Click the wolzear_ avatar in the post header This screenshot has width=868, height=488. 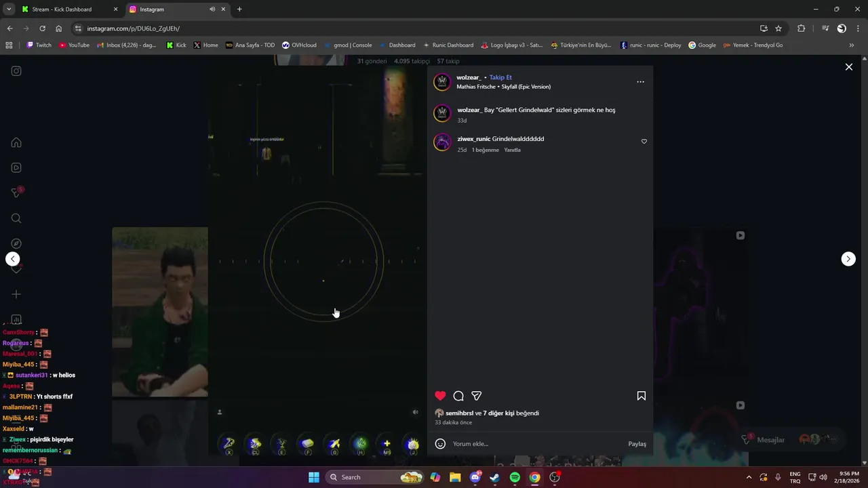[442, 82]
